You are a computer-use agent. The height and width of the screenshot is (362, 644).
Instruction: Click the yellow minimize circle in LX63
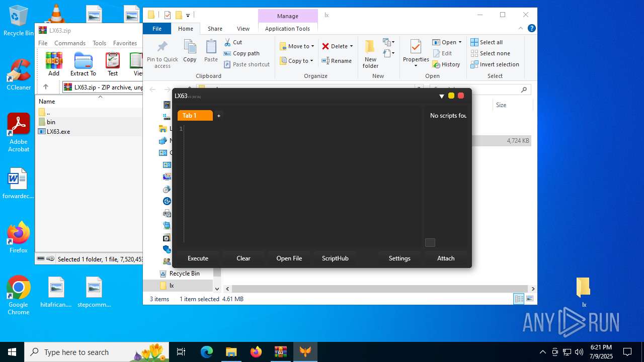pos(451,96)
